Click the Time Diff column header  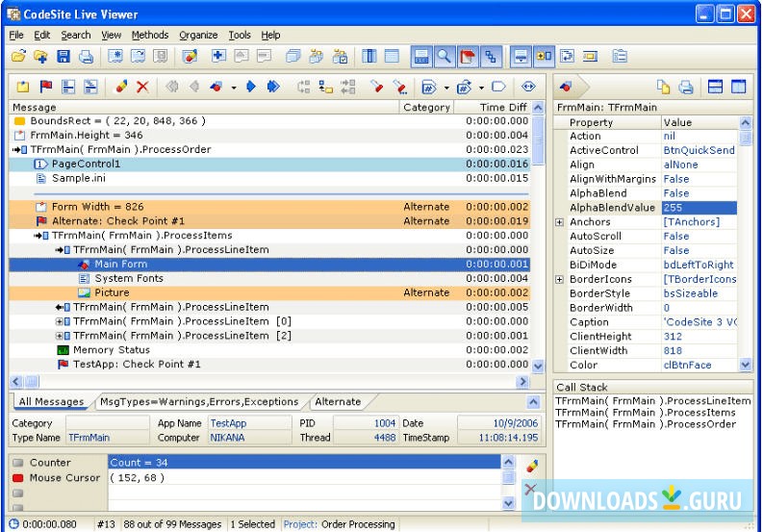[x=493, y=107]
